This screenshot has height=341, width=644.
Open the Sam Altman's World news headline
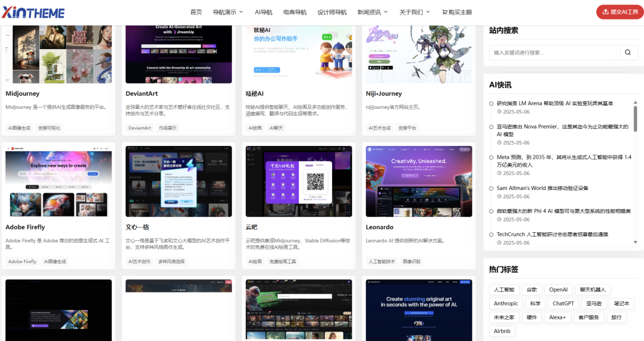(542, 188)
